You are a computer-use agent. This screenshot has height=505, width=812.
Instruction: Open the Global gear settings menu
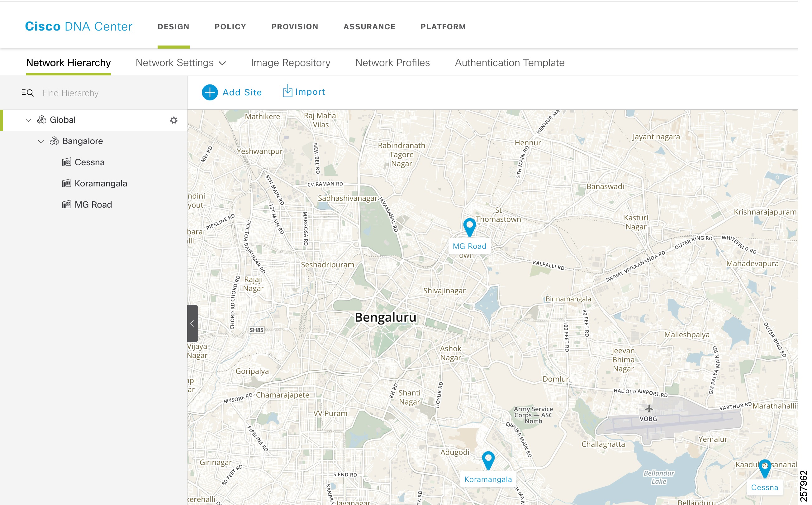174,120
